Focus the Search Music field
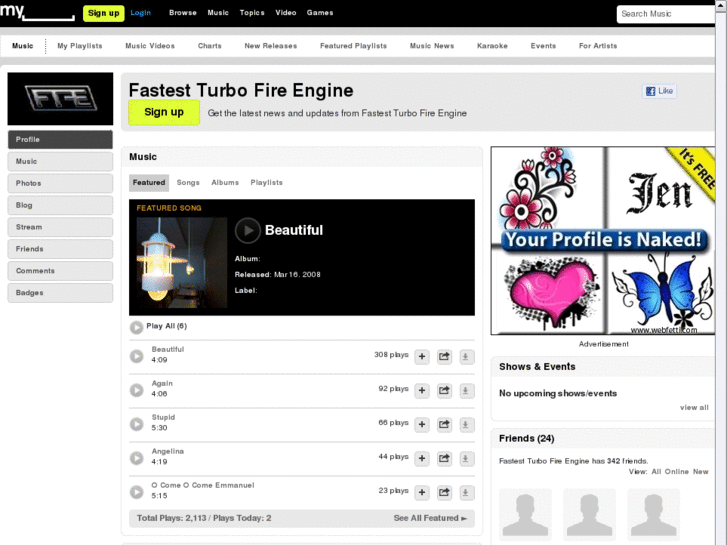The width and height of the screenshot is (727, 545). pyautogui.click(x=666, y=14)
